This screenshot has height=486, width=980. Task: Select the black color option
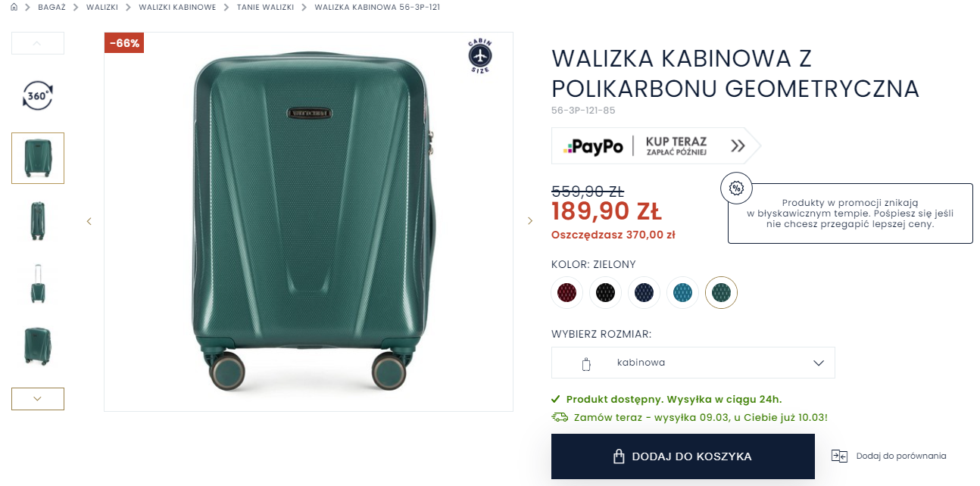[x=605, y=292]
